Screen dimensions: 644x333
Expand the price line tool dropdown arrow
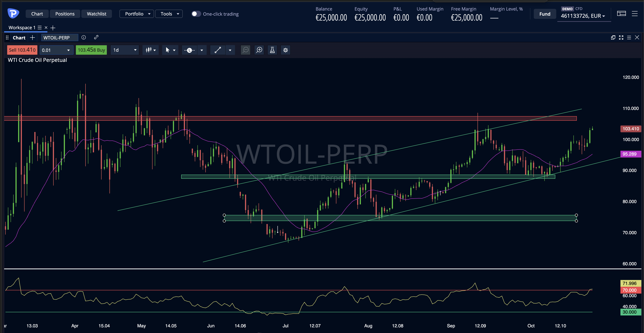[202, 50]
